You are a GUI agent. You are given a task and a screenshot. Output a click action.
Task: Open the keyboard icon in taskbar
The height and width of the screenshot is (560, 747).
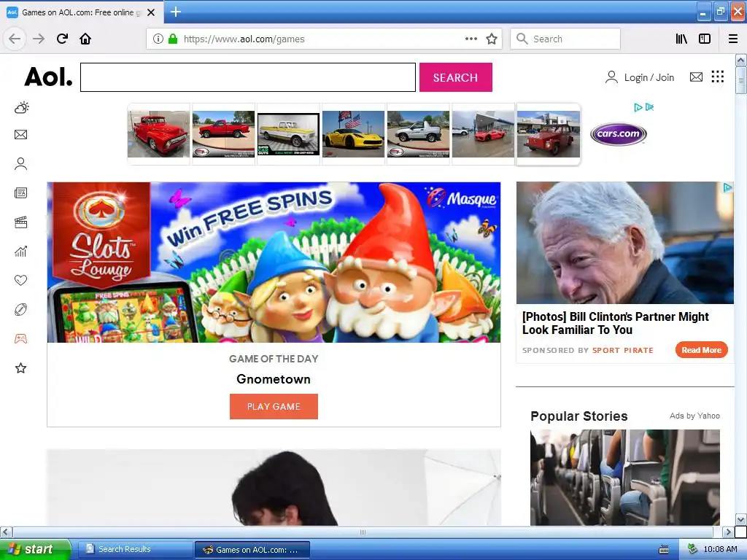pyautogui.click(x=664, y=550)
